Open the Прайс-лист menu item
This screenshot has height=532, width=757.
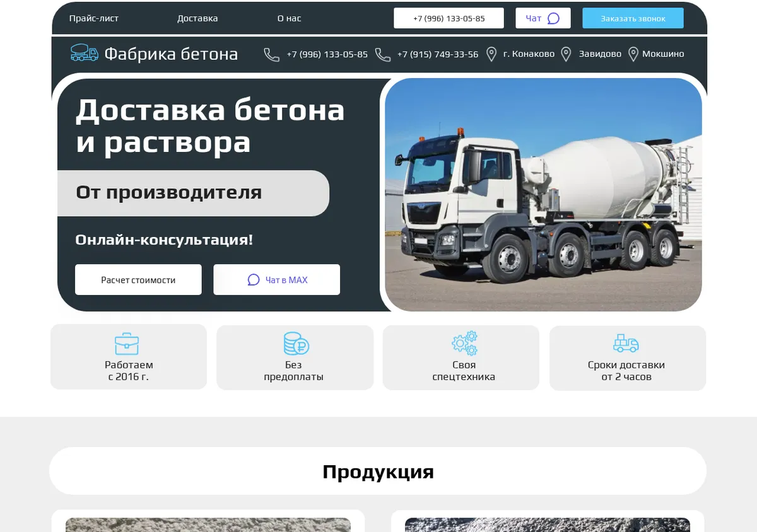click(94, 18)
